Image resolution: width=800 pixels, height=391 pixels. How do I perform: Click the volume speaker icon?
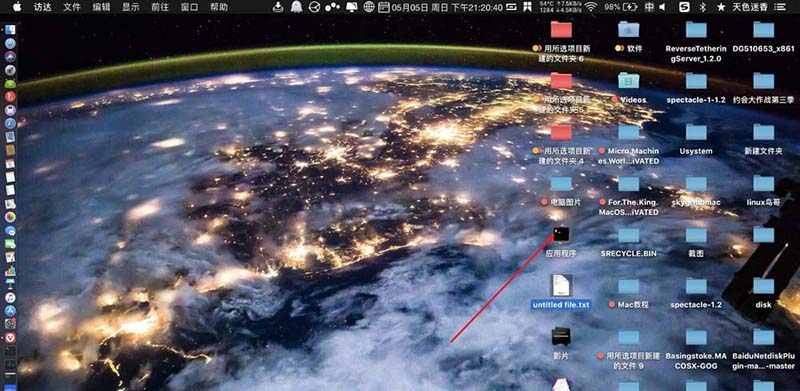tap(662, 7)
